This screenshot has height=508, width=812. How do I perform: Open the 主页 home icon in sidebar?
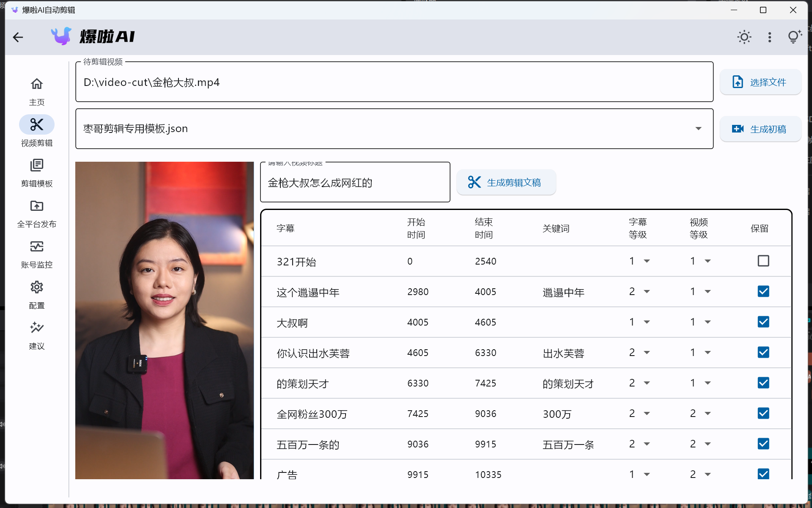(x=37, y=84)
